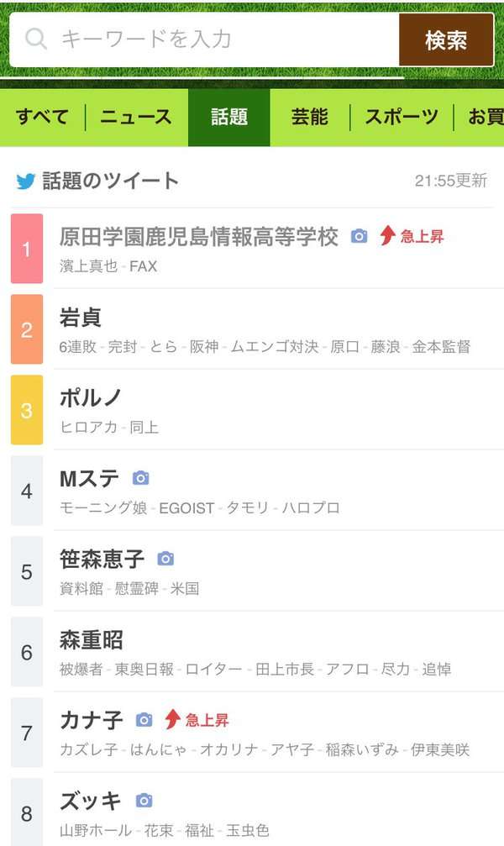Switch to the ニュース tab

coord(136,117)
